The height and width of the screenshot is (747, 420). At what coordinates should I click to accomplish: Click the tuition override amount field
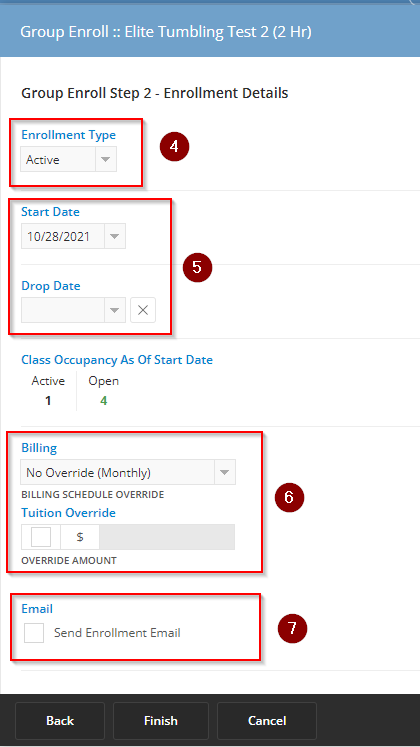coord(167,537)
